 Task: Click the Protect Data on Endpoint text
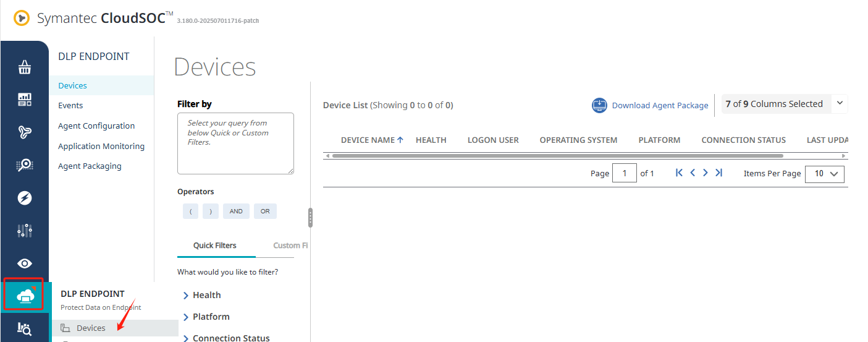click(x=101, y=307)
